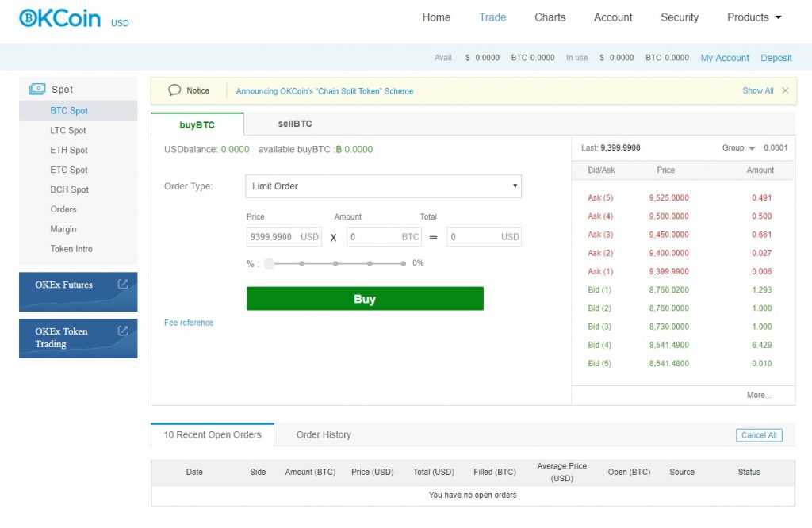This screenshot has width=812, height=528.
Task: Switch to the buyBTC tab
Action: click(197, 124)
